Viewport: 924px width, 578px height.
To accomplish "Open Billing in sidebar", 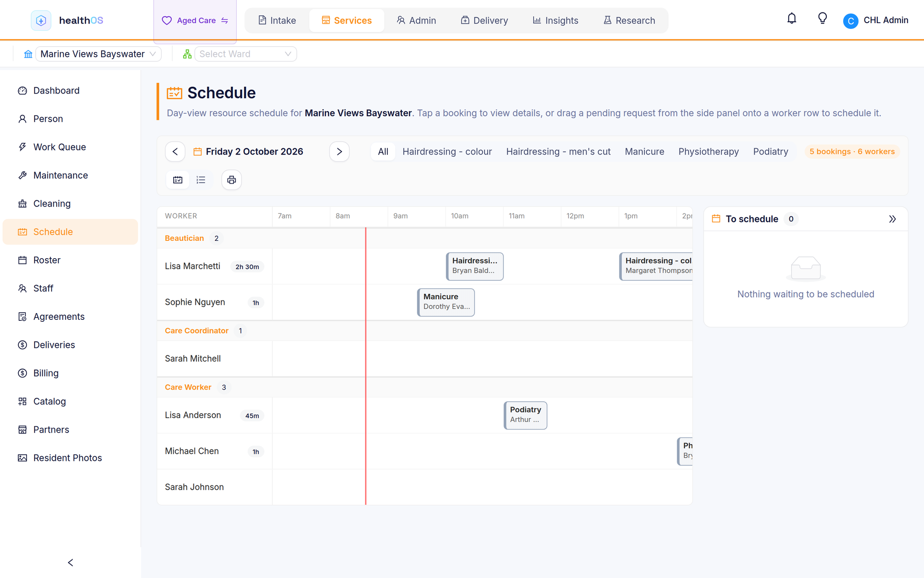I will [70, 373].
